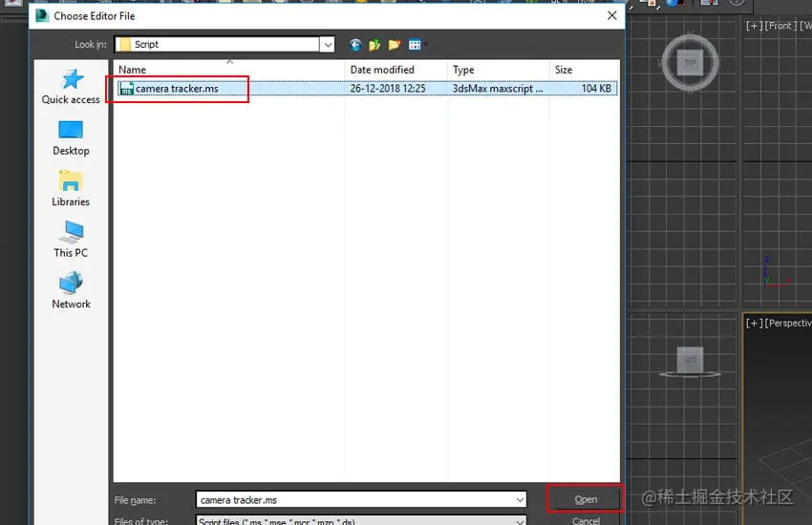Click the 26-12-2018 12:25 date cell

388,89
